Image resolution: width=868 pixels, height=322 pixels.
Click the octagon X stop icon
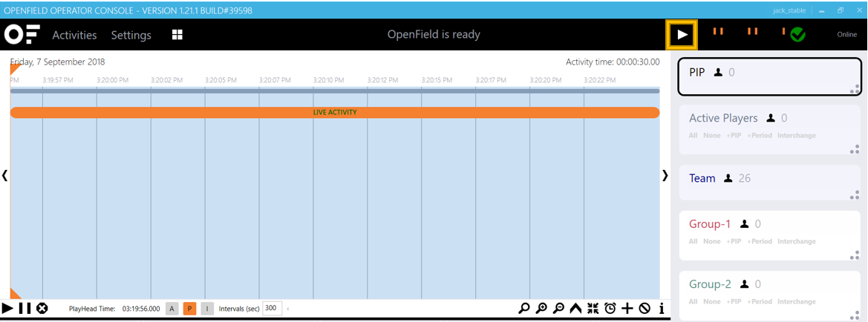tap(42, 308)
